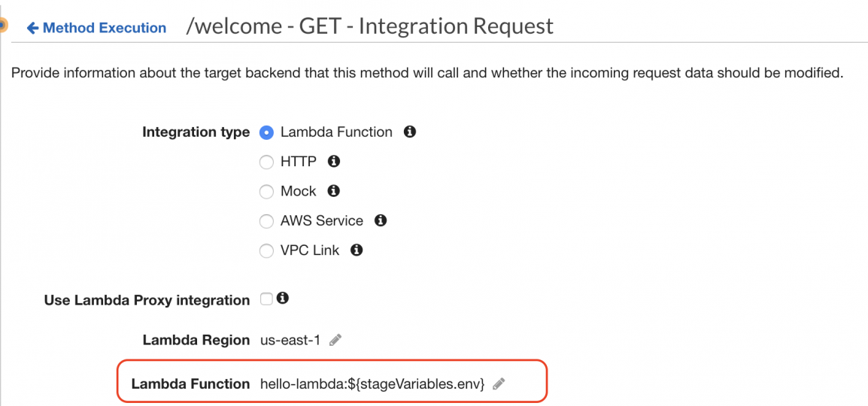868x406 pixels.
Task: Choose HTTP as the integration type
Action: pos(266,162)
